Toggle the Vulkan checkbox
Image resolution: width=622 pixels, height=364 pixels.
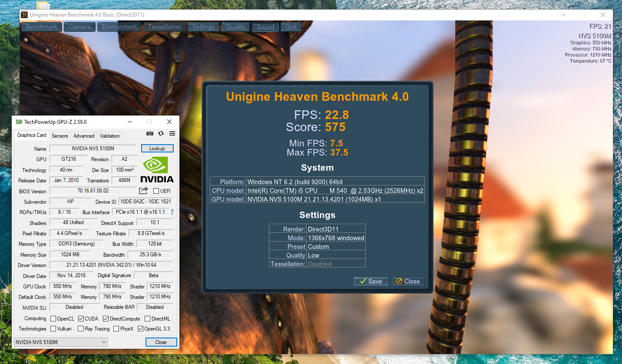point(53,329)
